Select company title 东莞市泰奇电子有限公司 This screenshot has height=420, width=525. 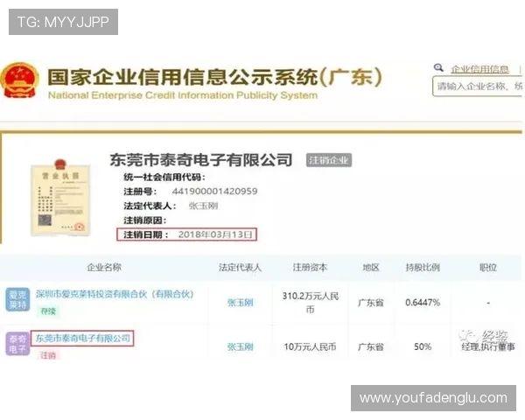point(201,160)
